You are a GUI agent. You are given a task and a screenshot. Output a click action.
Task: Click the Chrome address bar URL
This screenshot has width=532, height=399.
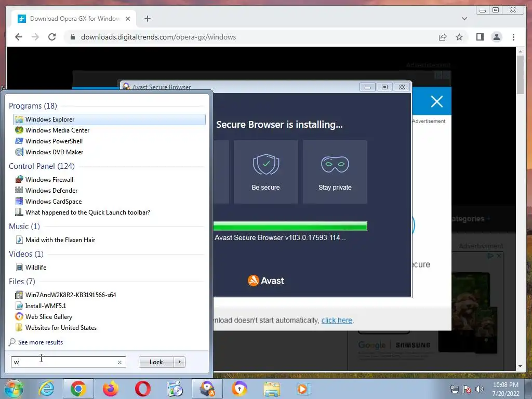(x=158, y=37)
